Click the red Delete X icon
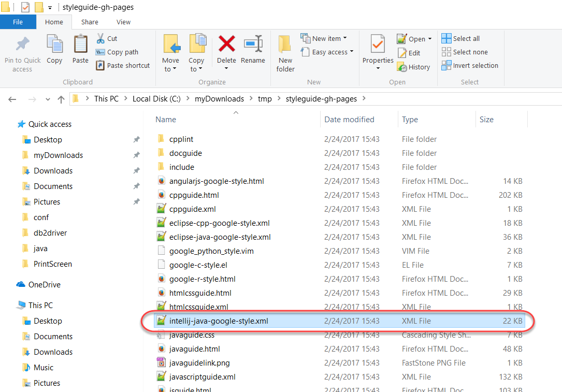This screenshot has height=392, width=562. [x=226, y=43]
